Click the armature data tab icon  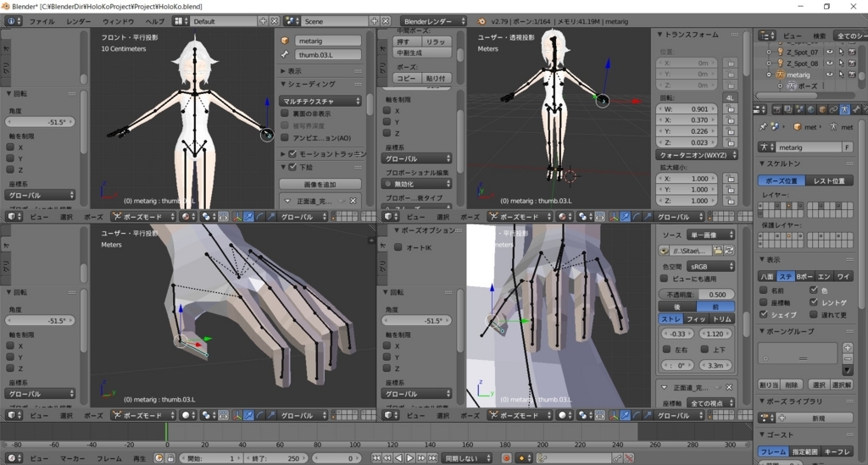845,109
